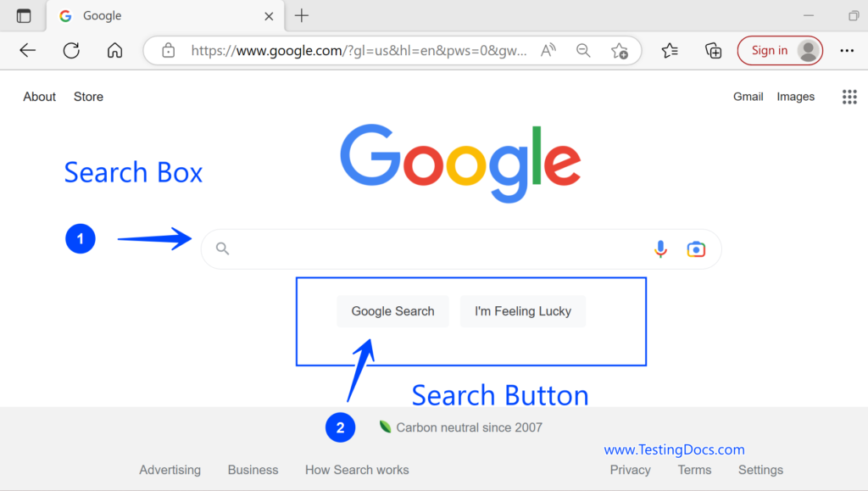Image resolution: width=868 pixels, height=491 pixels.
Task: Go back using the back arrow
Action: coord(27,50)
